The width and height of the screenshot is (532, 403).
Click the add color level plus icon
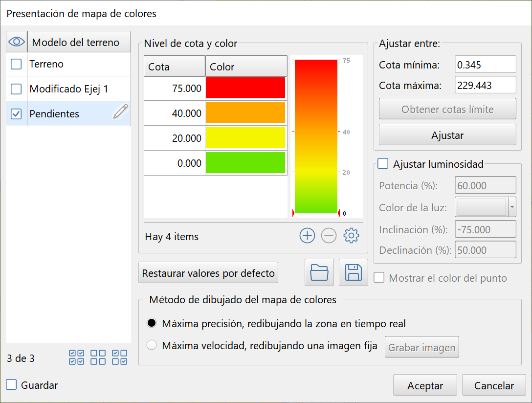[x=307, y=235]
